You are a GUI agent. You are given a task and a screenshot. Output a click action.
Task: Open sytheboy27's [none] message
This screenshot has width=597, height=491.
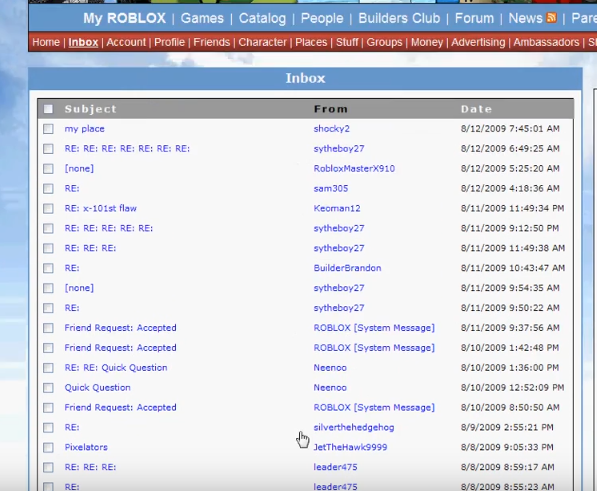tap(79, 288)
